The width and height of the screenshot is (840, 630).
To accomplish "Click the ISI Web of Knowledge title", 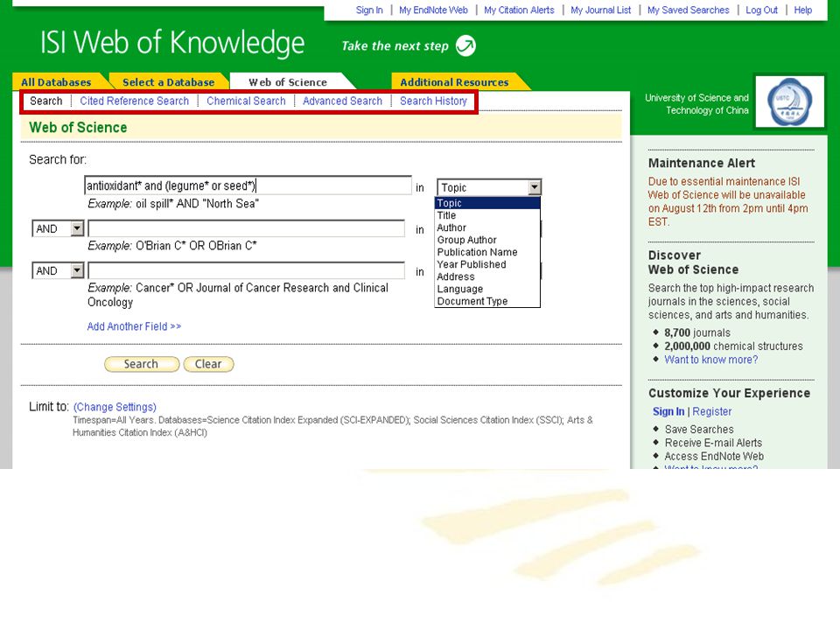I will click(x=172, y=44).
